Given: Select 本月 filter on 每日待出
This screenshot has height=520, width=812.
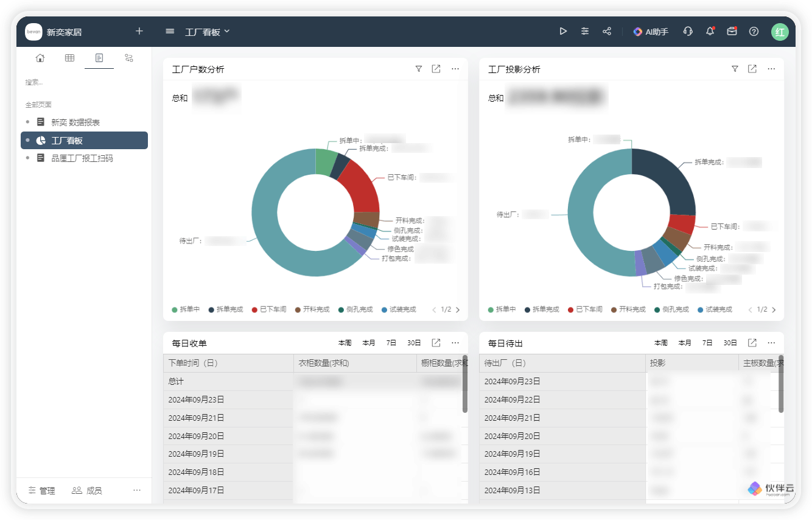Looking at the screenshot, I should 685,343.
